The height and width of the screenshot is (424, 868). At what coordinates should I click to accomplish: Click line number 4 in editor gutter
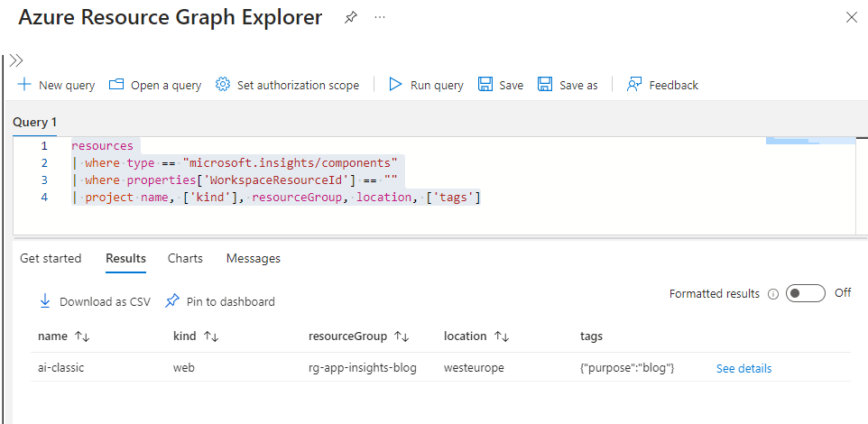(44, 197)
